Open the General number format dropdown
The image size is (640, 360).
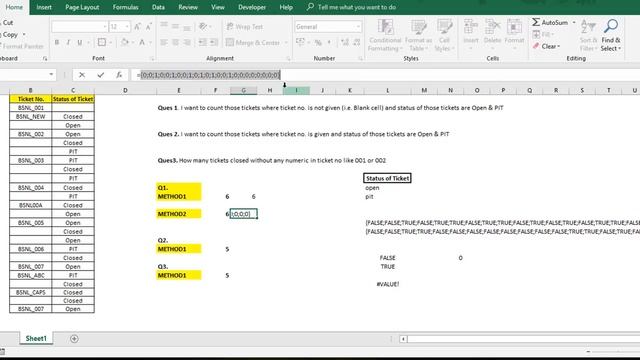(x=358, y=27)
